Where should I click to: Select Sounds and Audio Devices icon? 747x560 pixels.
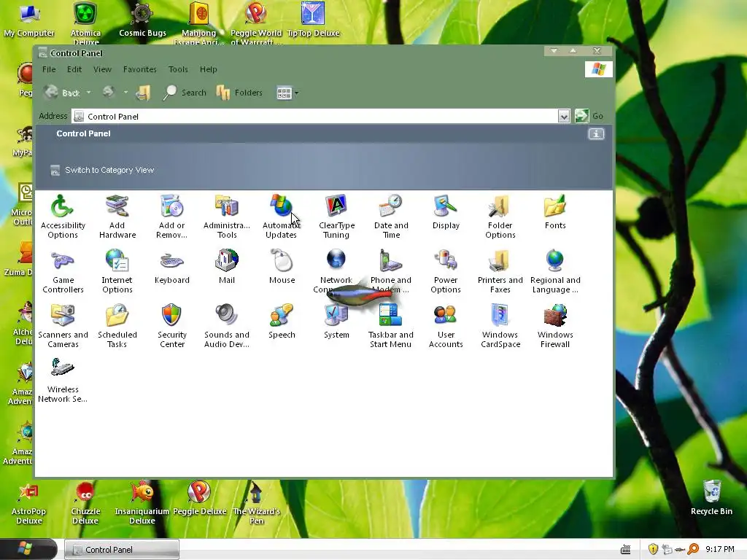pyautogui.click(x=227, y=326)
